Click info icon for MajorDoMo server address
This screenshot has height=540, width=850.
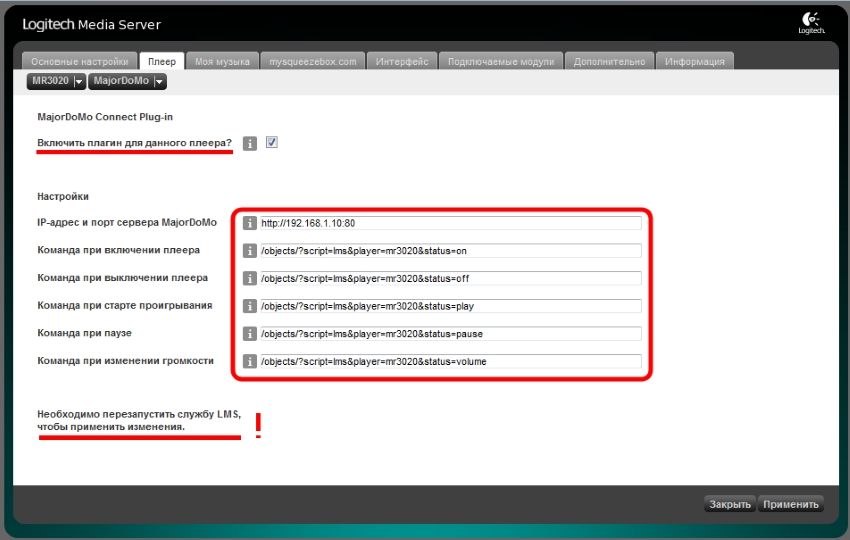tap(249, 223)
